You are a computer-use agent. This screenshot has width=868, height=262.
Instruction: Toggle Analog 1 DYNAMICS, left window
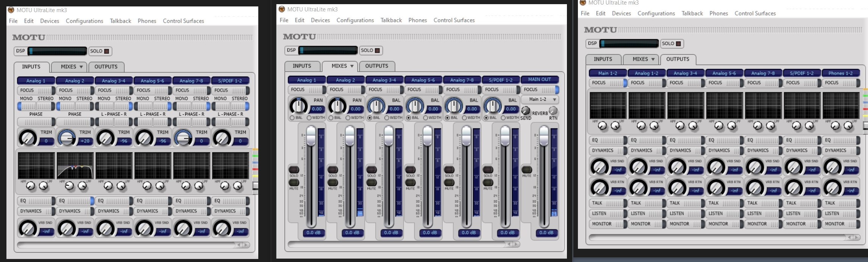point(36,211)
